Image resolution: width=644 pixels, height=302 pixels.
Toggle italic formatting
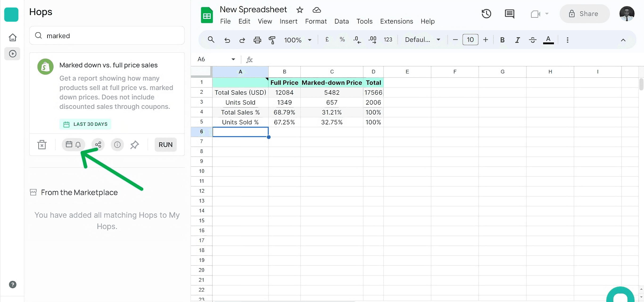tap(517, 40)
